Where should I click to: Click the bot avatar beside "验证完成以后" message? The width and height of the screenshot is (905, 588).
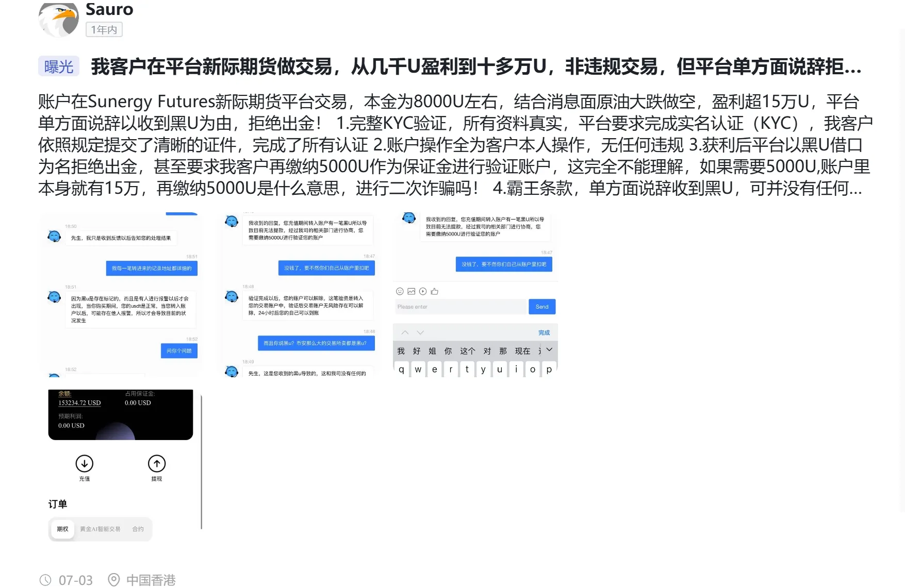(232, 297)
